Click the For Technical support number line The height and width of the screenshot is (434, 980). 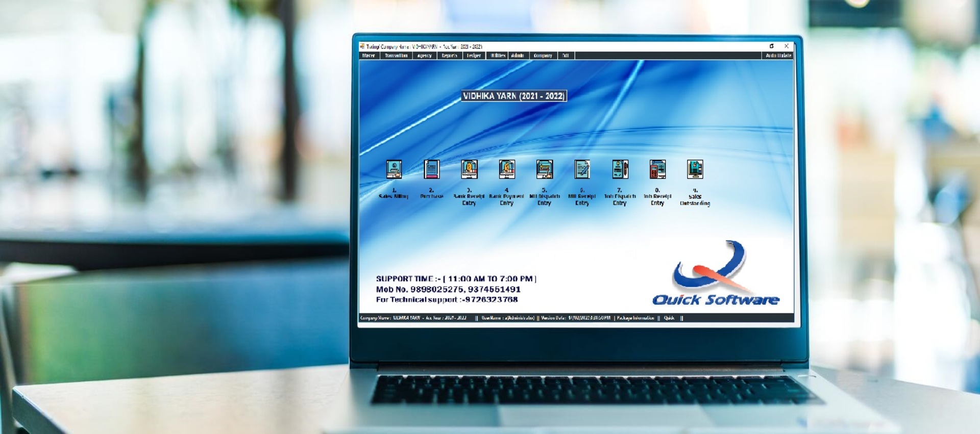tap(447, 299)
